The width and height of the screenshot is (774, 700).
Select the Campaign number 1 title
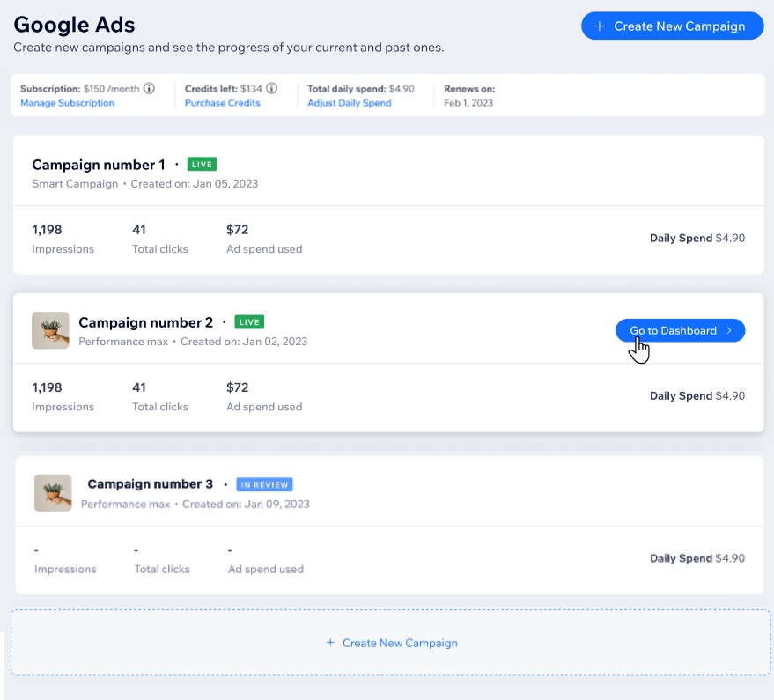pyautogui.click(x=99, y=165)
